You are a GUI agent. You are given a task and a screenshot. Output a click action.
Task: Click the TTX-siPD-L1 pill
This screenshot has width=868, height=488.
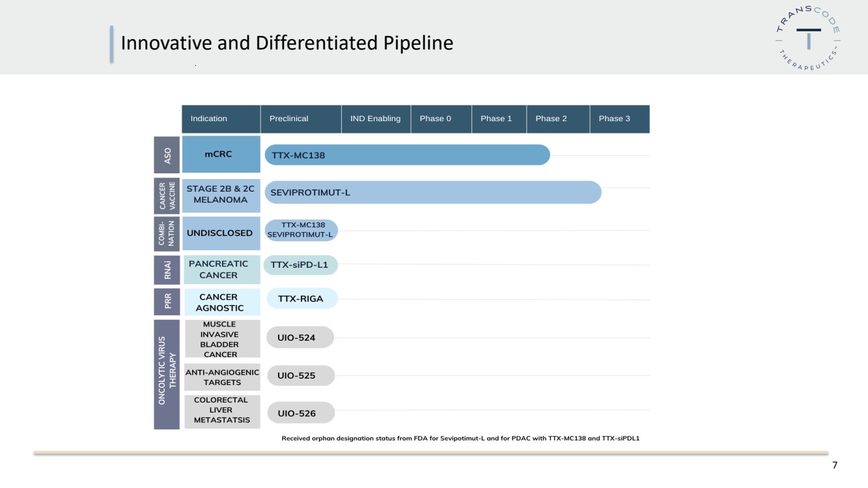(300, 265)
